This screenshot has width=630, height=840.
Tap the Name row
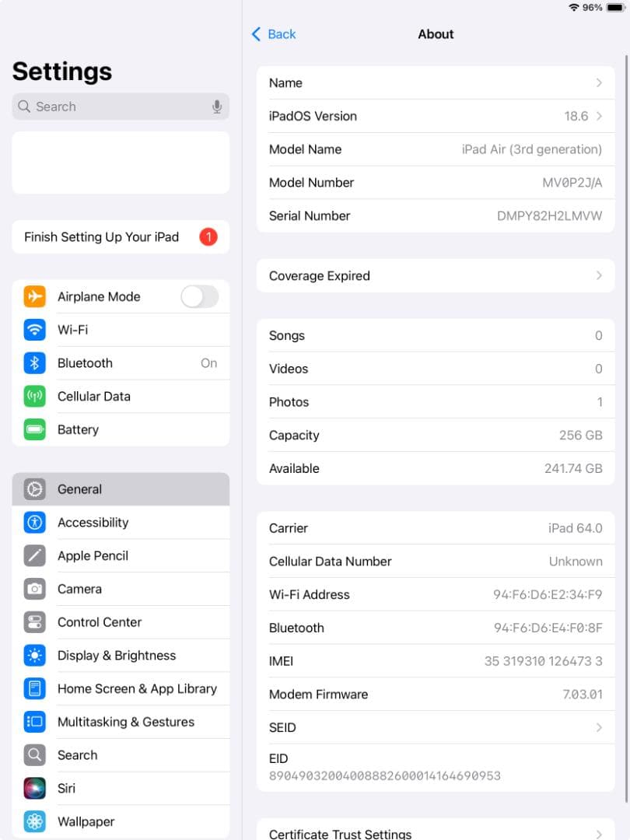pyautogui.click(x=436, y=82)
